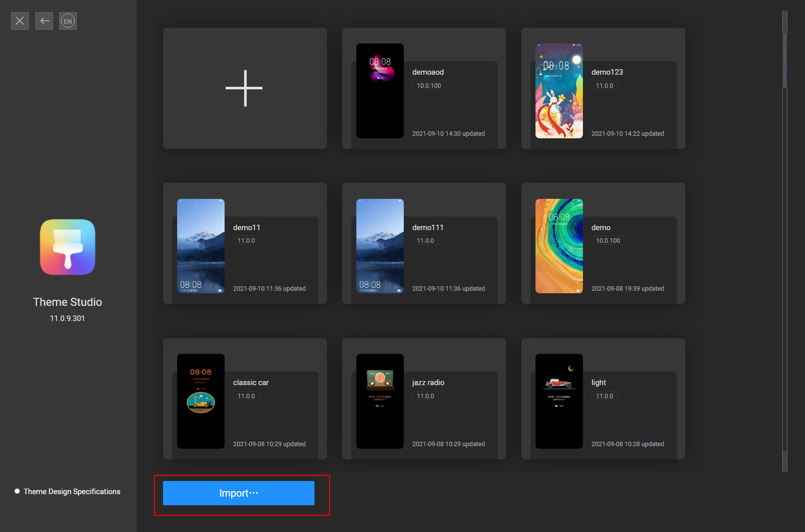Create a new theme with plus icon
Screen dimensions: 805x532
(x=244, y=88)
